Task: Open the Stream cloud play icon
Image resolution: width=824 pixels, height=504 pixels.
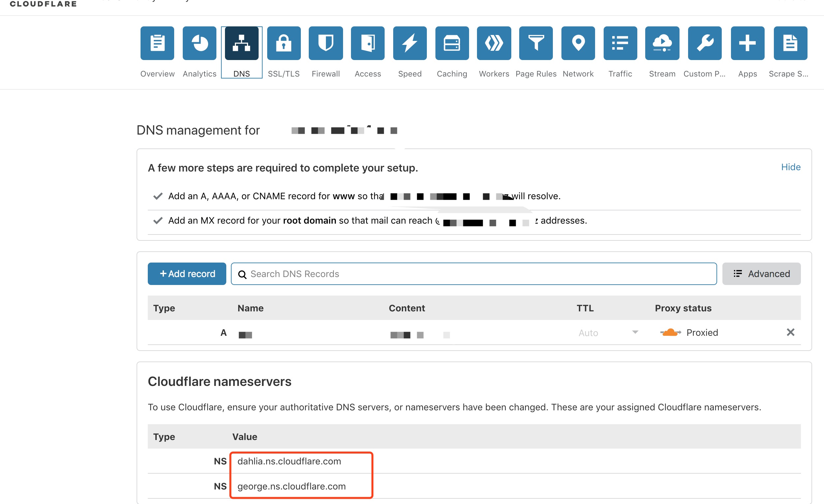Action: point(662,43)
